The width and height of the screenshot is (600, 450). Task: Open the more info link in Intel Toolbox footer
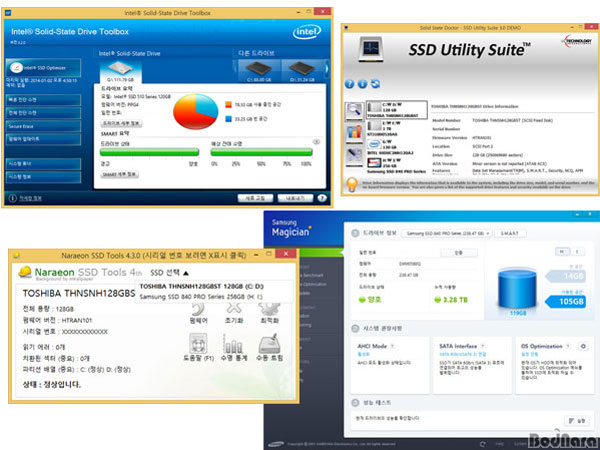point(31,198)
